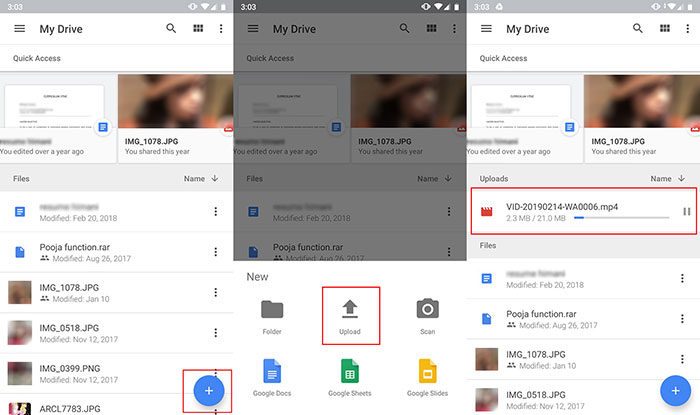Tap the upload progress bar for VID-20190214-WA0006.mp4
Screen dimensions: 700x415
point(621,218)
